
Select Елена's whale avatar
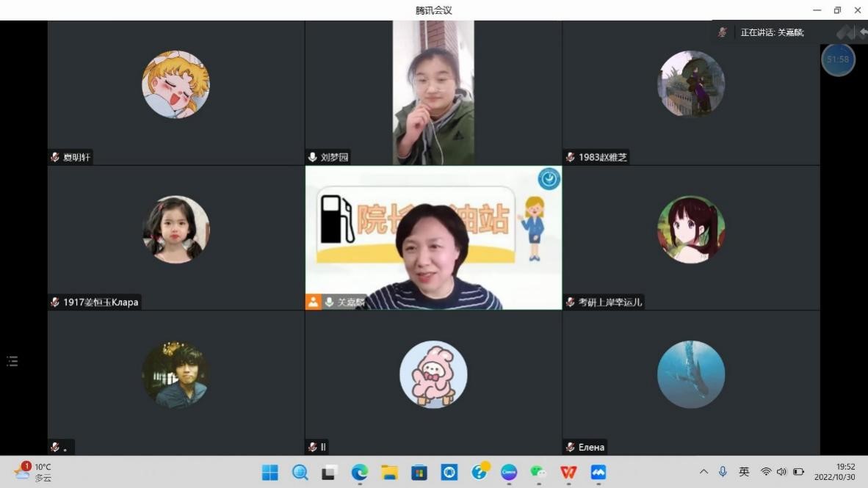point(690,374)
